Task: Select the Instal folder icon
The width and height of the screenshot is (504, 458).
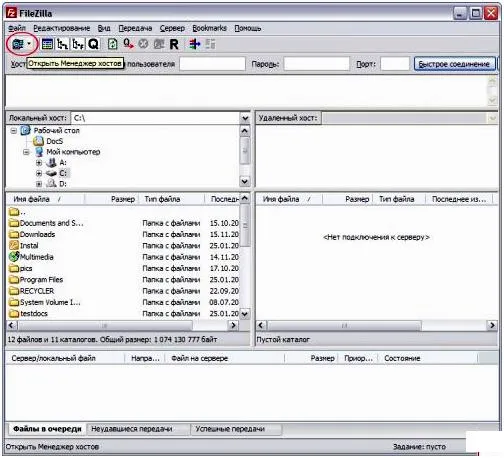Action: click(x=14, y=245)
